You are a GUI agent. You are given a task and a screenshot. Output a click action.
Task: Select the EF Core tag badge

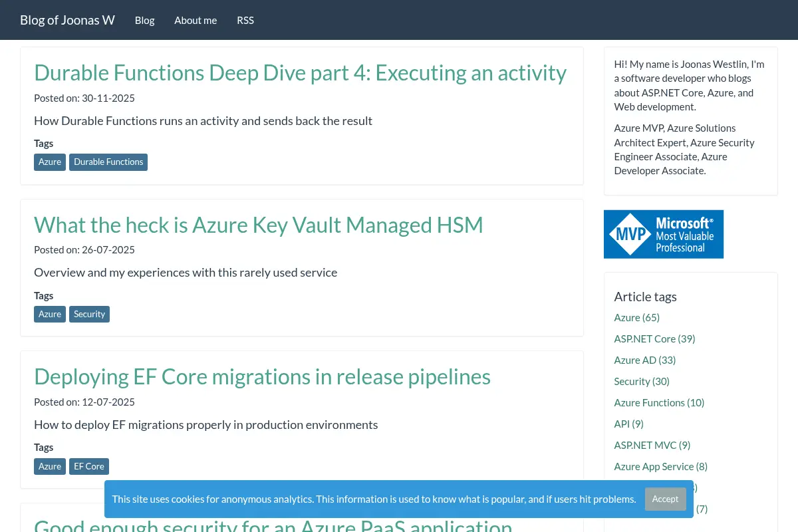click(89, 466)
